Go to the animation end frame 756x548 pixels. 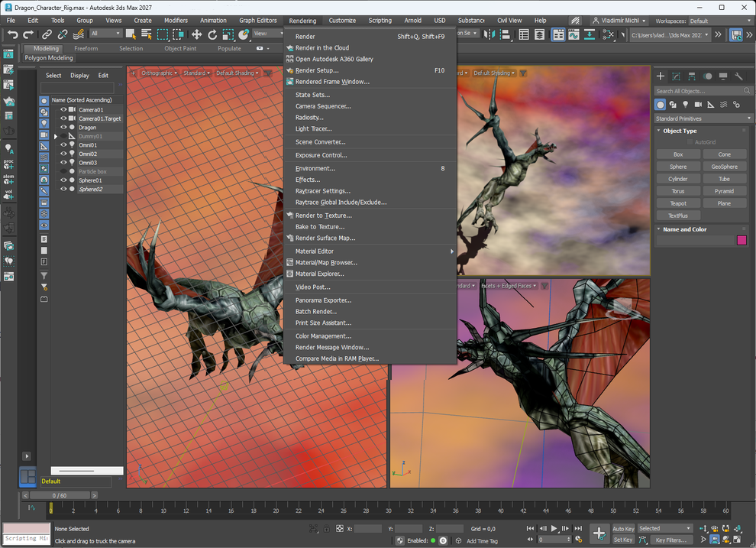[579, 529]
